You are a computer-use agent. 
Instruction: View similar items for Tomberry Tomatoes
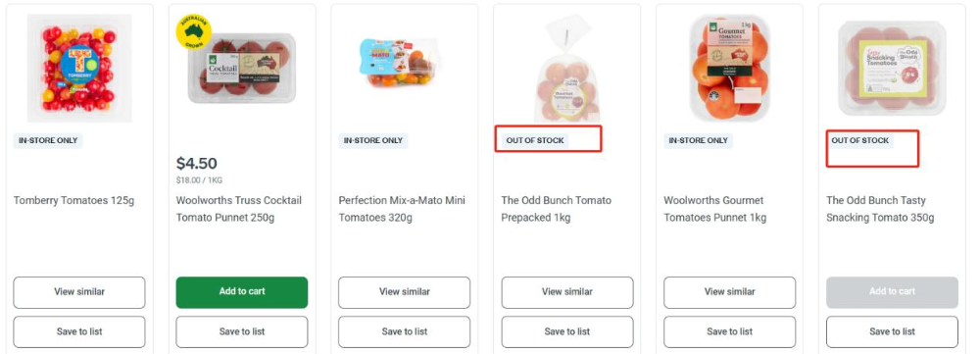click(x=79, y=292)
